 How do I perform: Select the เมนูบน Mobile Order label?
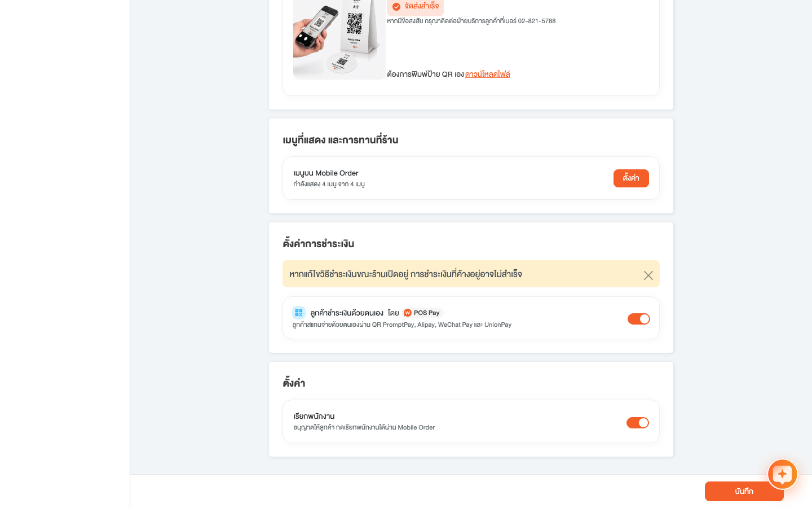click(326, 173)
